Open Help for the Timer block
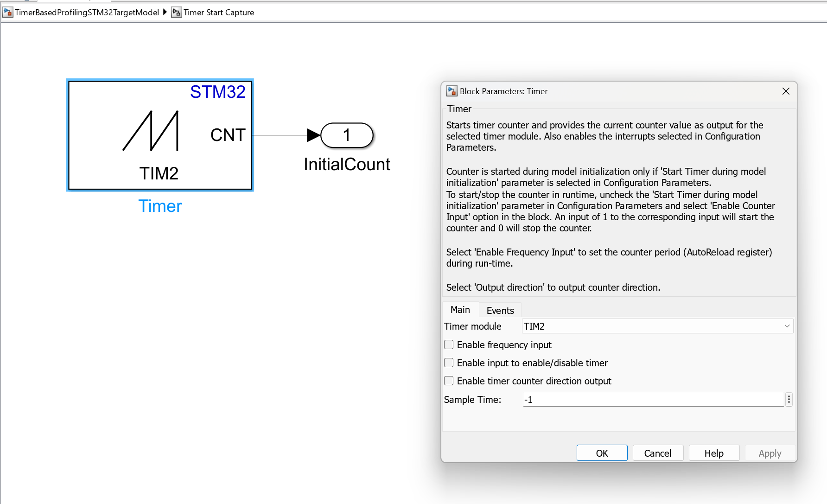This screenshot has width=827, height=504. tap(713, 453)
